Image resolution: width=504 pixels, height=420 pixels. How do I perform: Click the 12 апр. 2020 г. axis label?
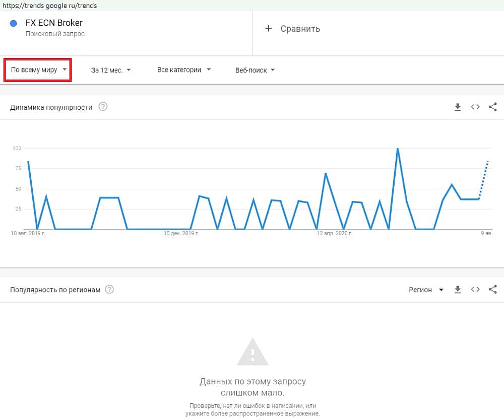click(334, 233)
